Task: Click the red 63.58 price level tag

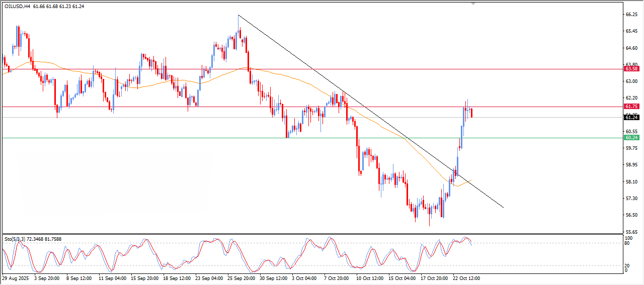Action: [631, 68]
